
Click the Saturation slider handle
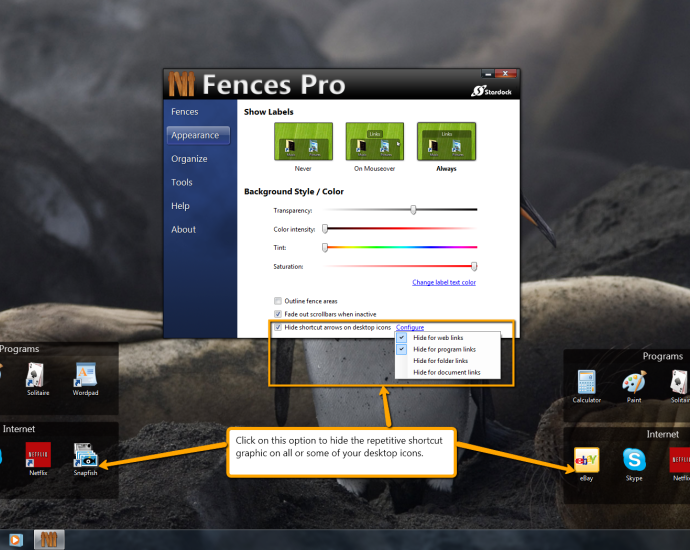click(x=474, y=266)
